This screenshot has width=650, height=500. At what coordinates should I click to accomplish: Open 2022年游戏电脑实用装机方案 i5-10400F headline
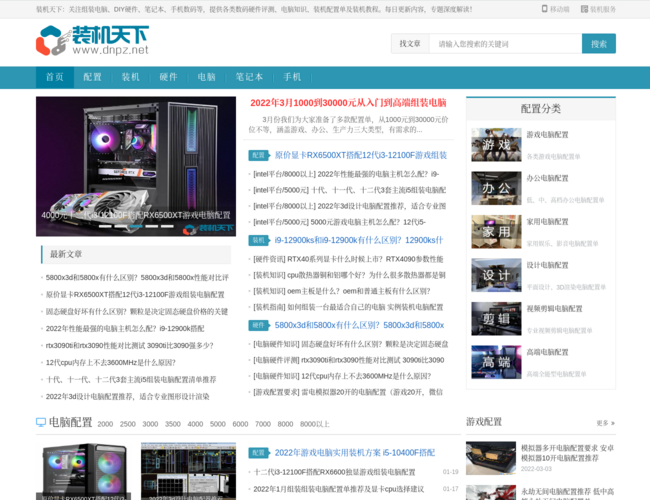coord(355,453)
